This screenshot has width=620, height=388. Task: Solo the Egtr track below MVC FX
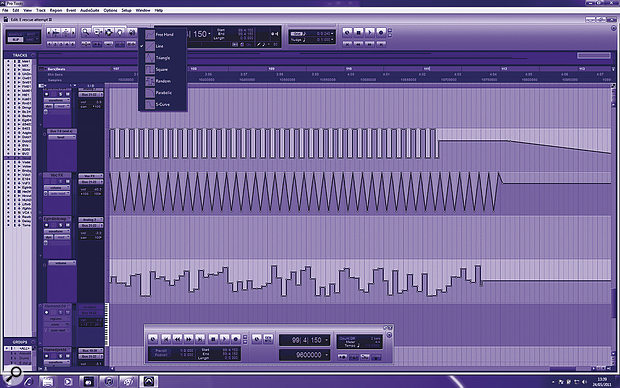coord(60,225)
